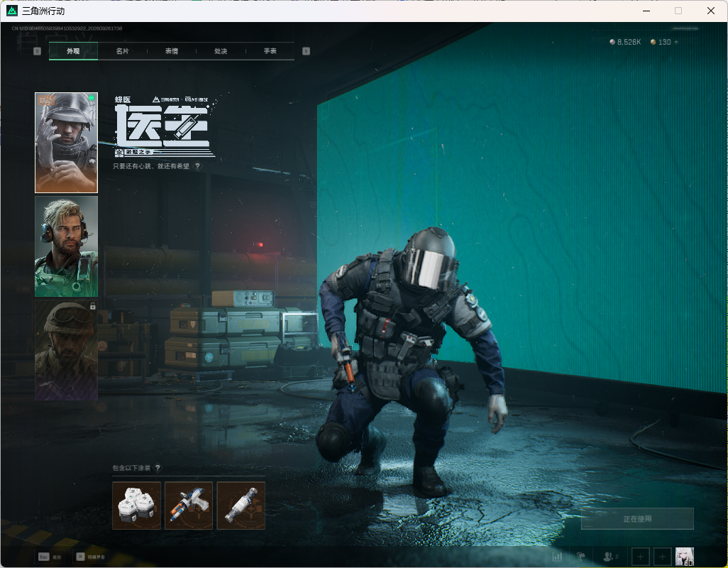This screenshot has height=568, width=728.
Task: Open the 表情 emotes tab
Action: 171,51
